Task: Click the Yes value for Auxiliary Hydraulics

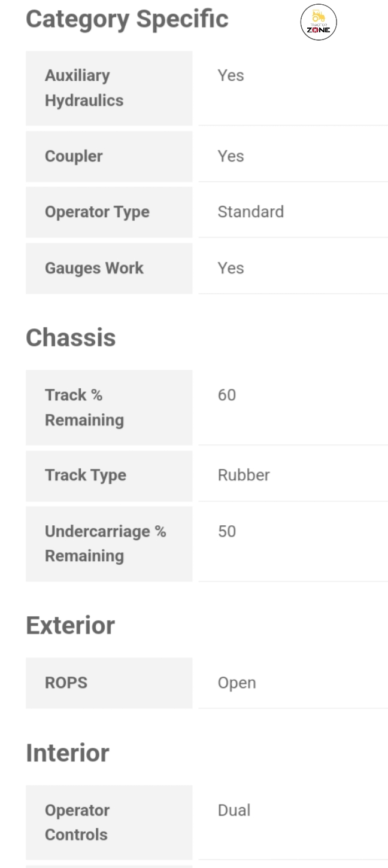Action: coord(231,75)
